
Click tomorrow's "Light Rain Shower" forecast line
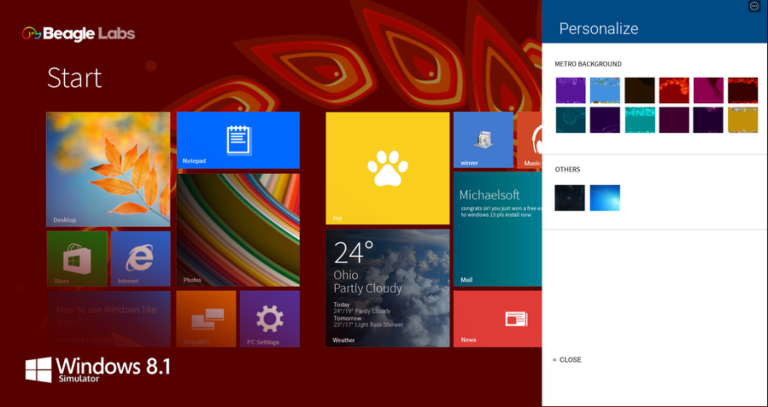pyautogui.click(x=368, y=325)
